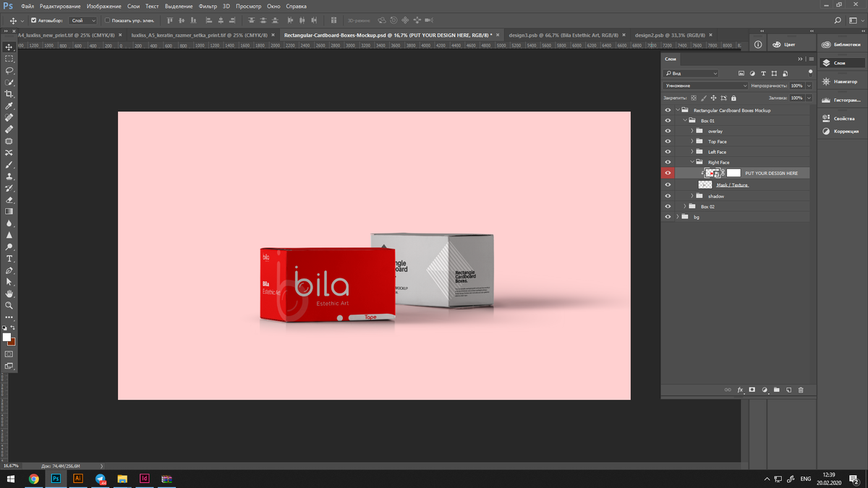Filter layers by adjustment layer icon
The height and width of the screenshot is (488, 868).
752,74
